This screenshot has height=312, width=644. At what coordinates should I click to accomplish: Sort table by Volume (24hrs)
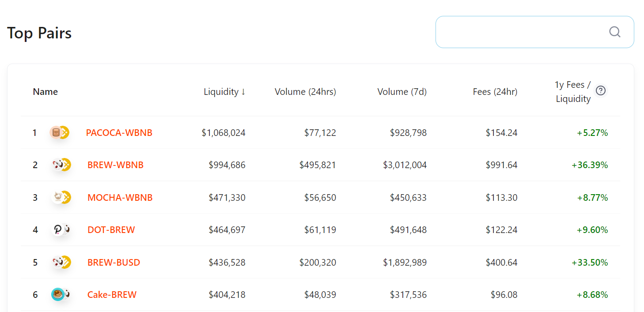[x=305, y=92]
